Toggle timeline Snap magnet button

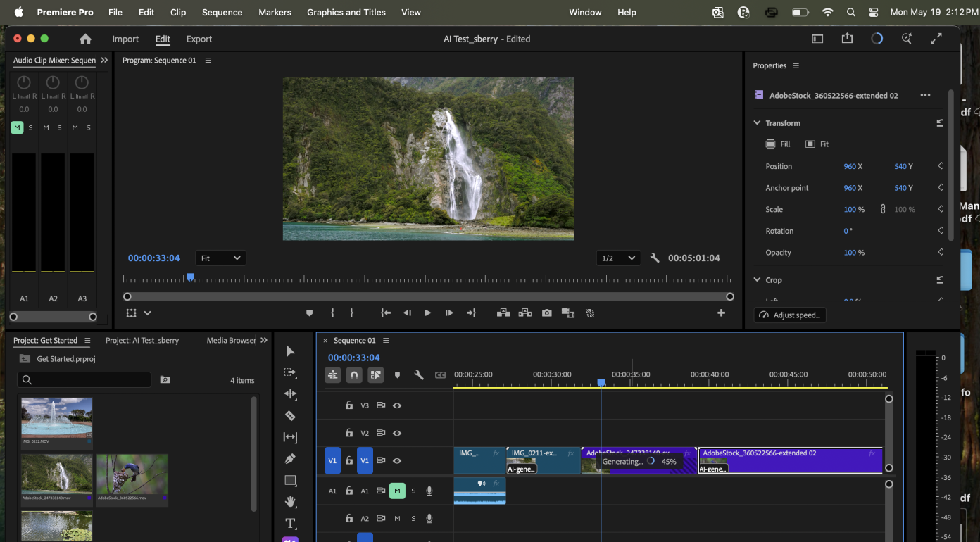(x=354, y=375)
